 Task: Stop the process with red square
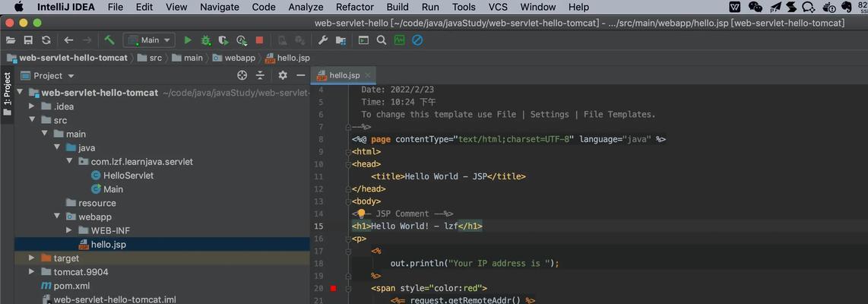point(259,40)
